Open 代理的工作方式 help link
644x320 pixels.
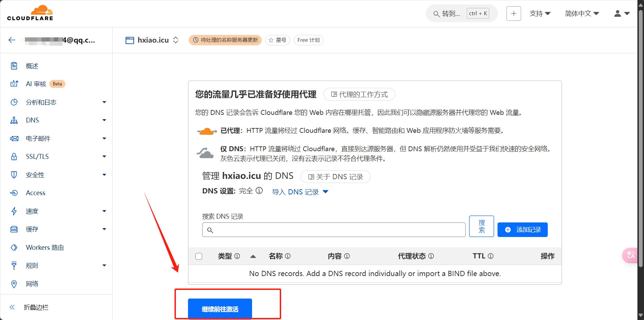[x=359, y=94]
